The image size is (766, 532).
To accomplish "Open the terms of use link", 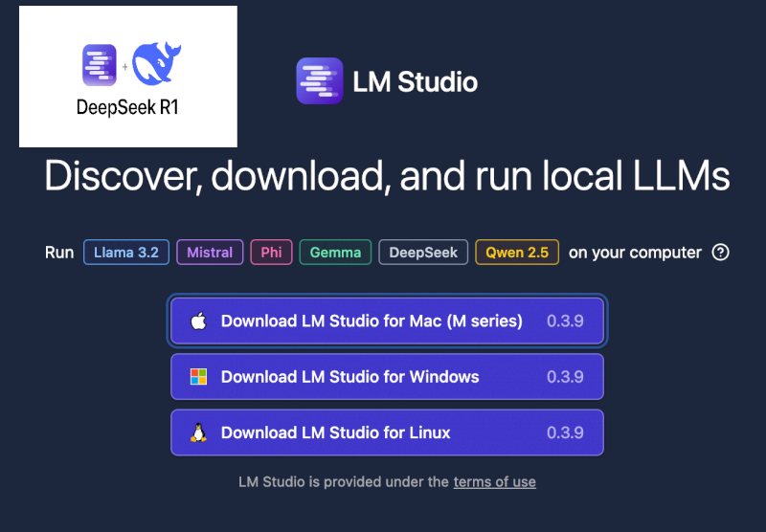I will (494, 482).
